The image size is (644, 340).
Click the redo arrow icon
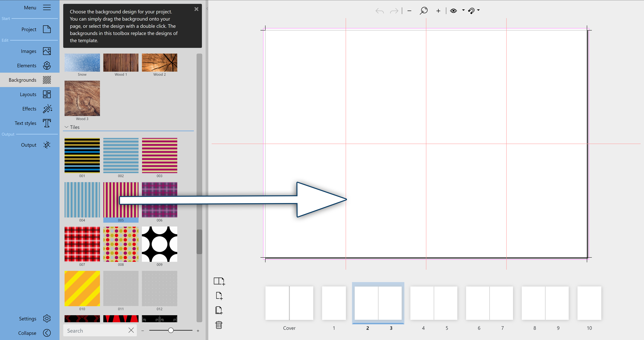[x=394, y=11]
